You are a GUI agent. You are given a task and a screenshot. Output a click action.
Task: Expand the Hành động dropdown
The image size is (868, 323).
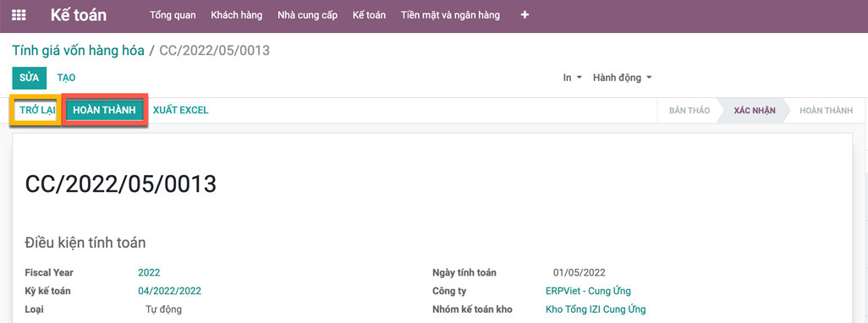pyautogui.click(x=622, y=78)
